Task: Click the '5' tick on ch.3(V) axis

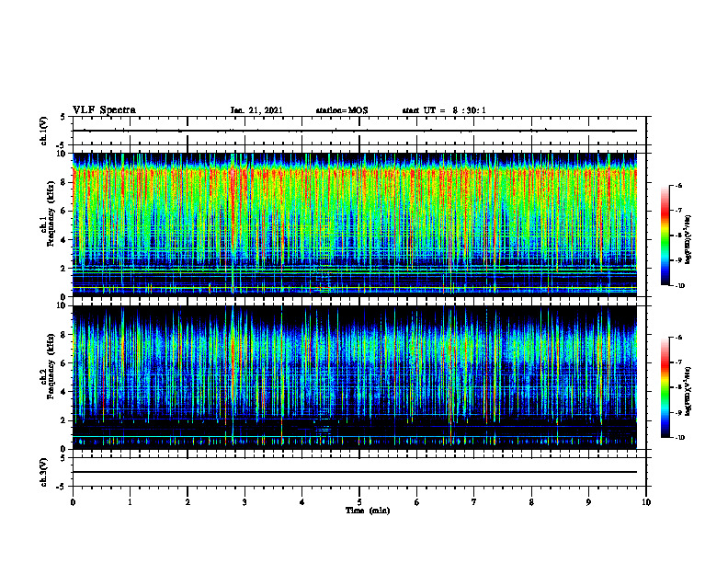Action: 63,458
